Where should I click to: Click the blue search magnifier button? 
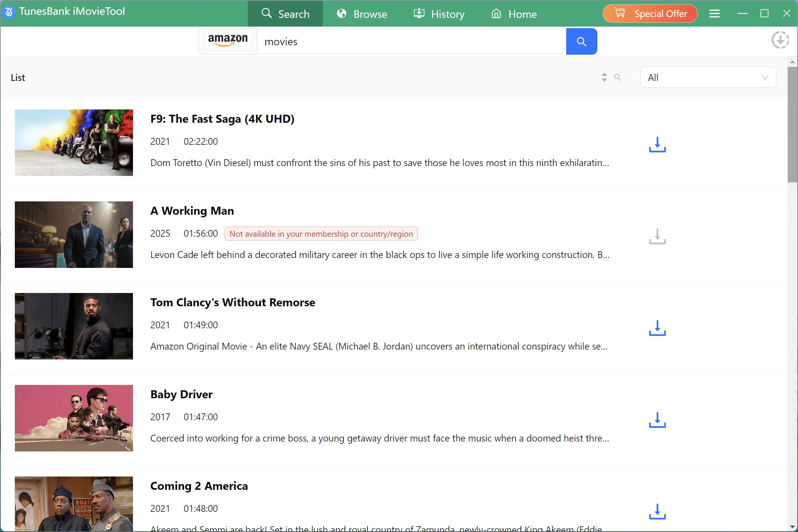[581, 41]
